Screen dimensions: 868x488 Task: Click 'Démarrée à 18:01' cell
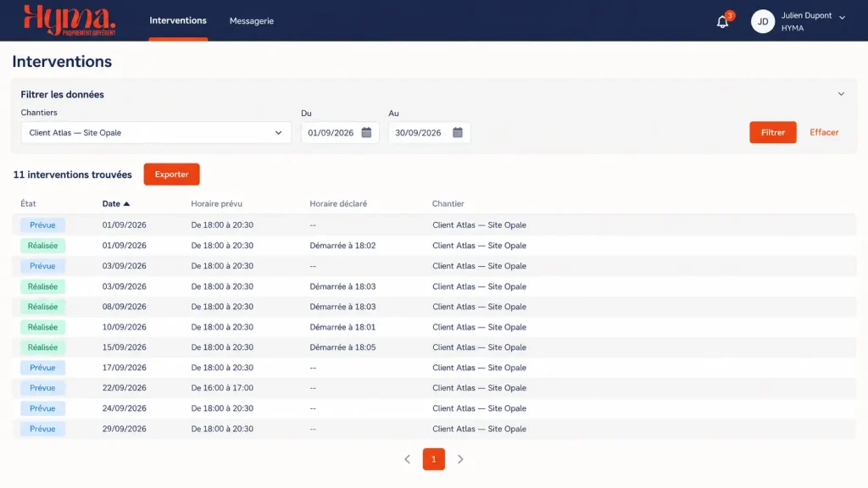pyautogui.click(x=342, y=327)
